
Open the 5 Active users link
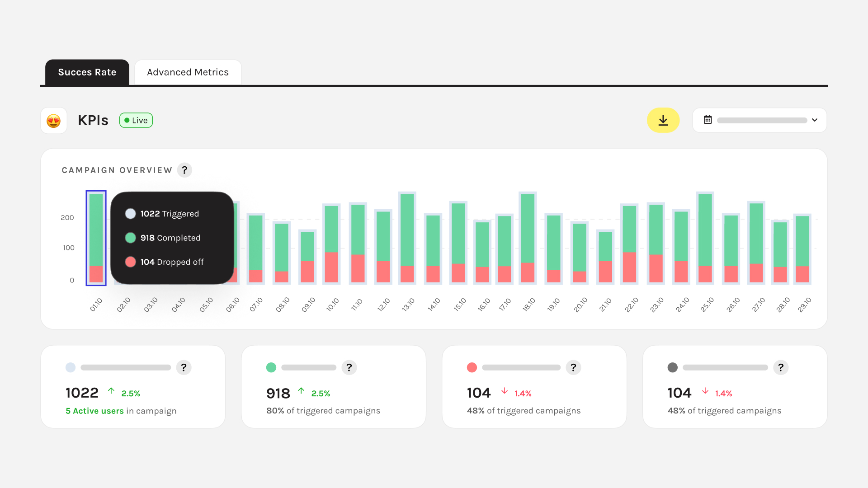[94, 411]
